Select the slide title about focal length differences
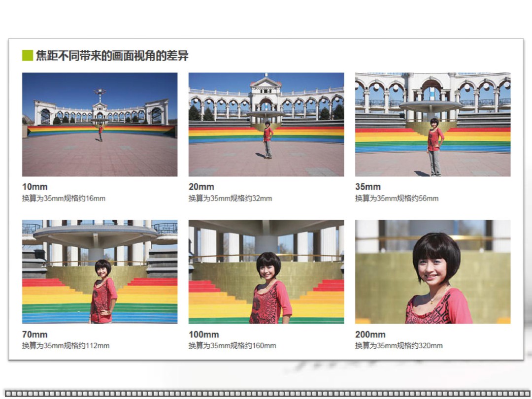The height and width of the screenshot is (399, 532). pos(112,56)
